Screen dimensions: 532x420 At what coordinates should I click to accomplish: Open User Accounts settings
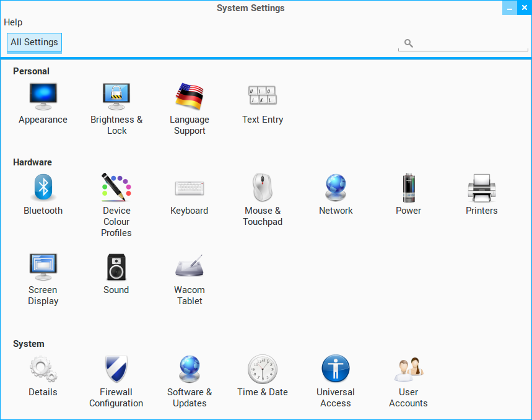[x=409, y=369]
